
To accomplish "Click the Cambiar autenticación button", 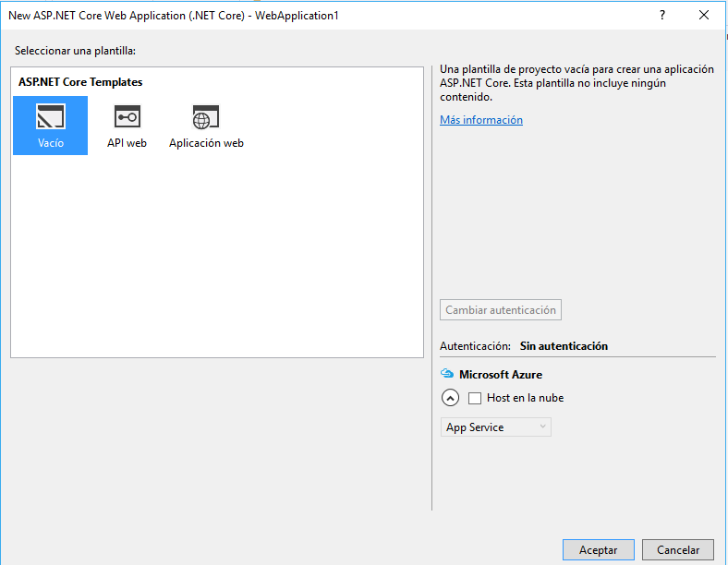I will [501, 310].
